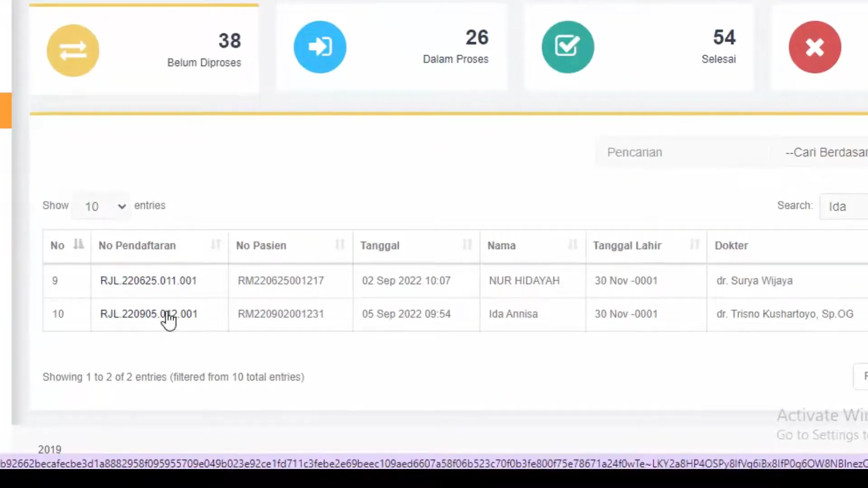The image size is (868, 488).
Task: Click the yellow progress bar above the table
Action: pos(434,113)
